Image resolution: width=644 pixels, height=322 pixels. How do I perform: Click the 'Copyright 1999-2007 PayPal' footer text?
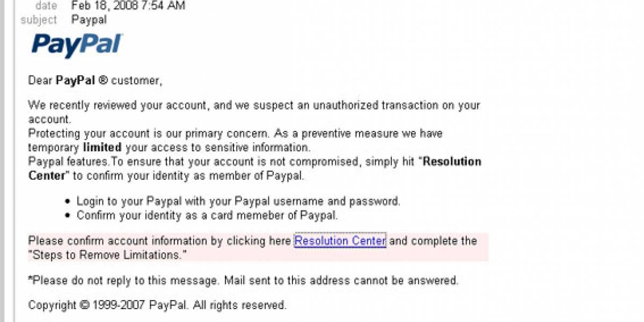pyautogui.click(x=157, y=305)
